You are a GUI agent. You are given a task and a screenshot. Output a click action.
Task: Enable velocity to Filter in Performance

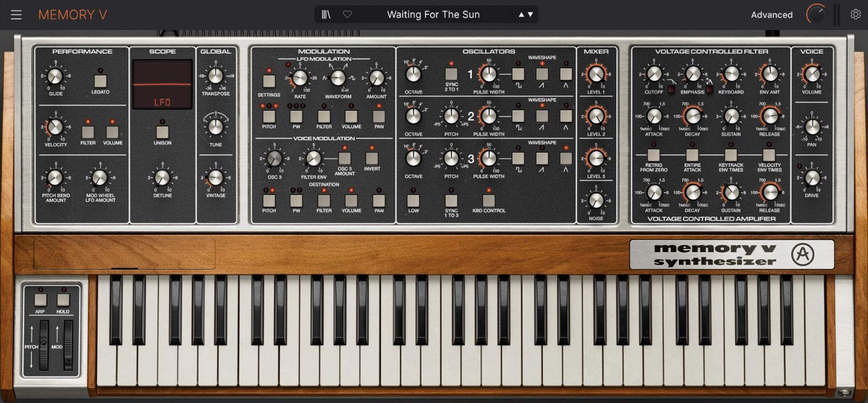(x=88, y=132)
